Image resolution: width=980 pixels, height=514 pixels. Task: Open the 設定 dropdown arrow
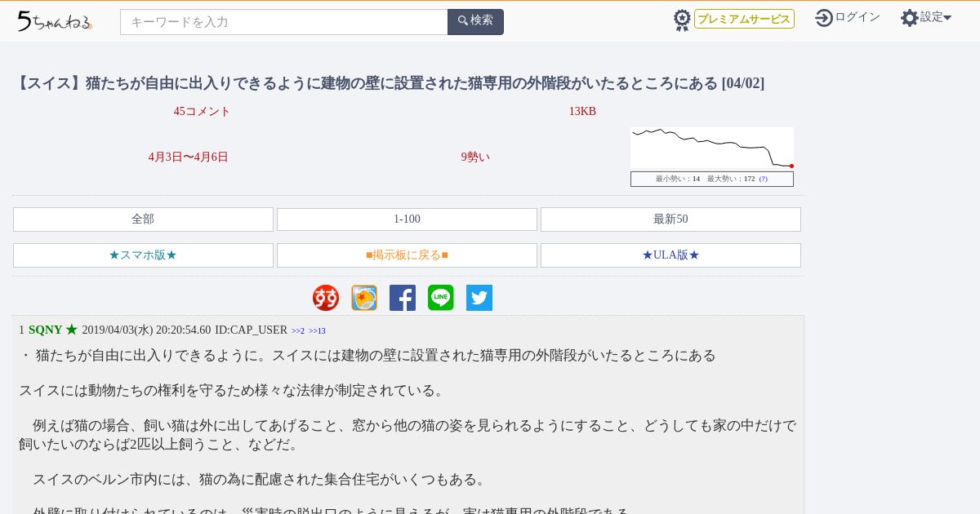tap(947, 17)
